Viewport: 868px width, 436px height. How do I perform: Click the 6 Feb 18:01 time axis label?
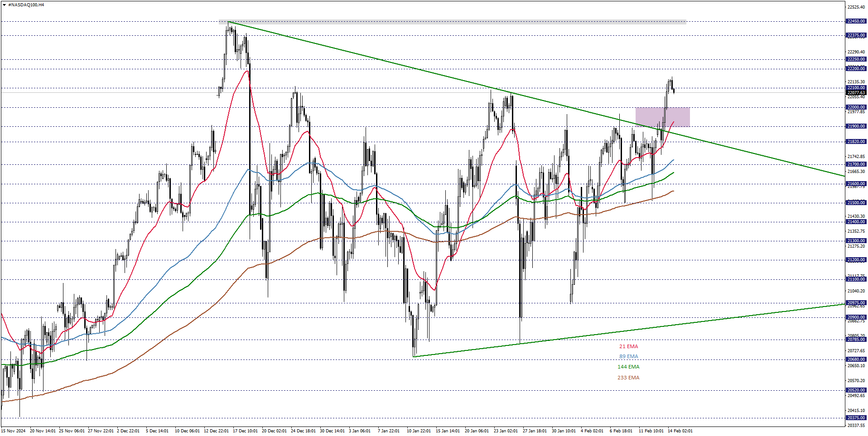(x=621, y=431)
